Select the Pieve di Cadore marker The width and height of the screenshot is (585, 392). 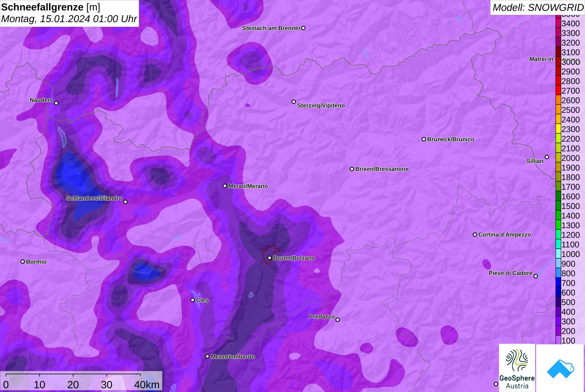pyautogui.click(x=536, y=276)
